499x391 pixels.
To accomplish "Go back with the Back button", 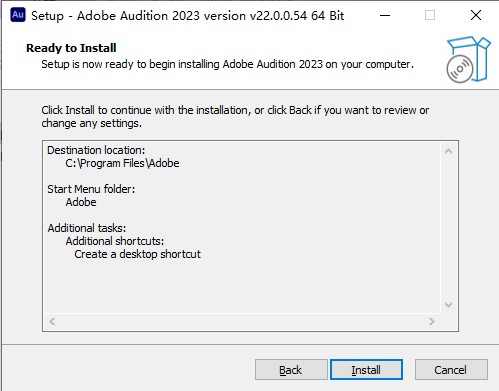I will [291, 369].
